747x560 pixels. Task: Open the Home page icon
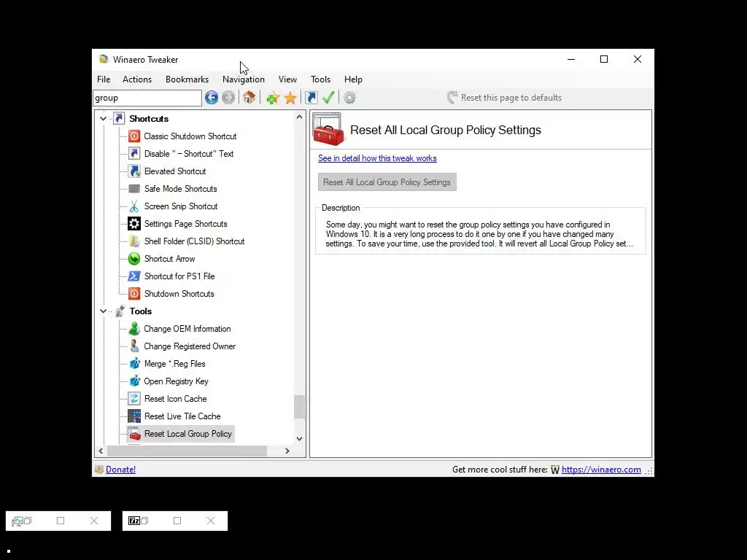249,98
